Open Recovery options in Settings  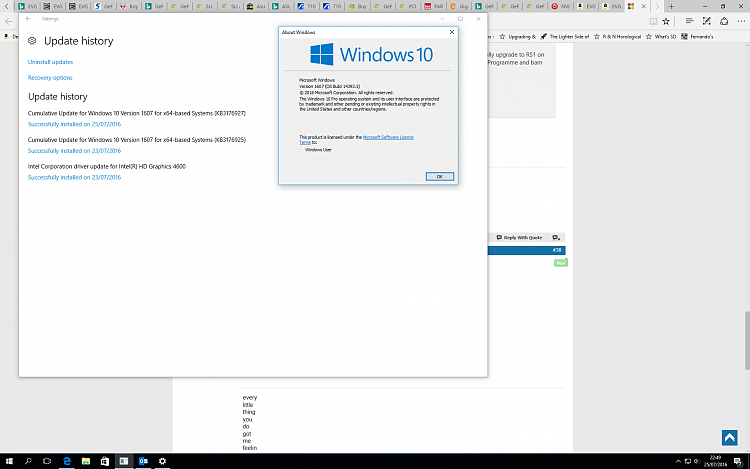pos(50,77)
